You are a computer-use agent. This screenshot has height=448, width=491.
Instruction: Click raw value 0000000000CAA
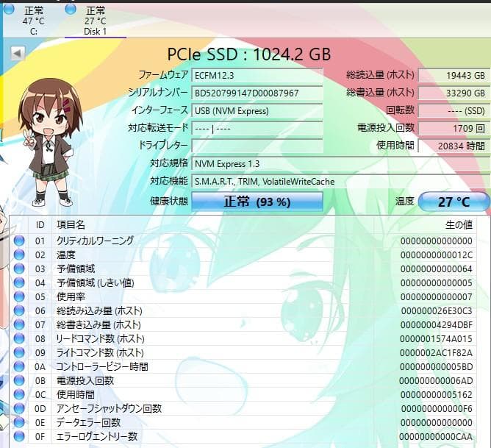[x=436, y=437]
